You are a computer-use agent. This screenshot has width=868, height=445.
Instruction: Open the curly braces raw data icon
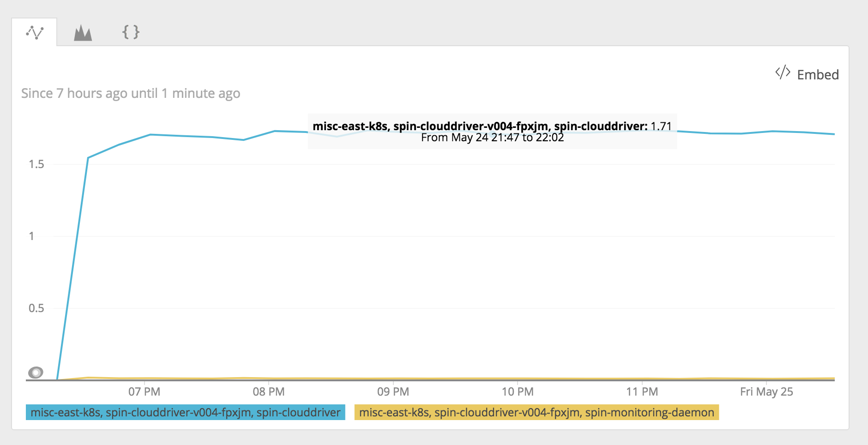tap(131, 32)
